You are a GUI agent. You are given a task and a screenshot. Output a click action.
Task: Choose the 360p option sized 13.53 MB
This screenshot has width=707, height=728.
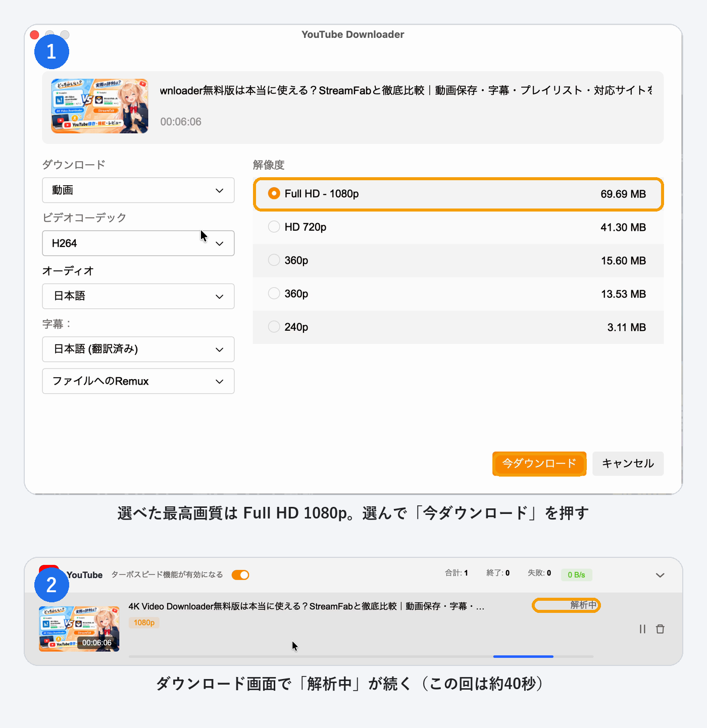[458, 294]
